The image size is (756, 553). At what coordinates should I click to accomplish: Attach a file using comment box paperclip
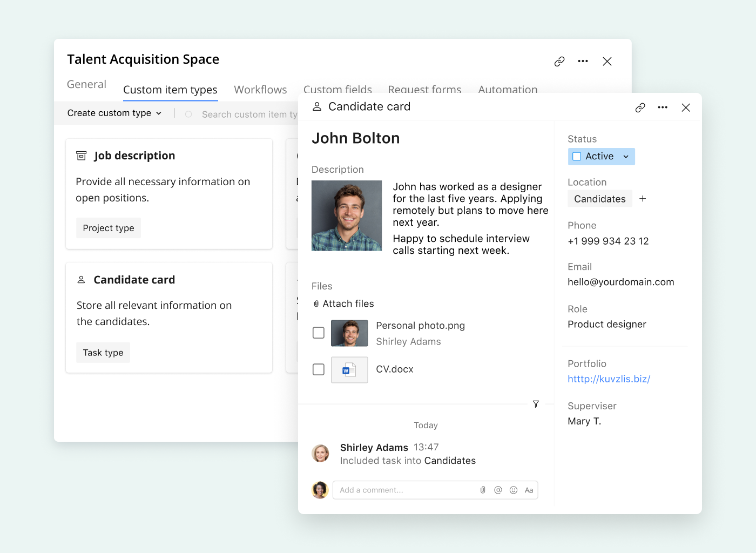tap(483, 490)
